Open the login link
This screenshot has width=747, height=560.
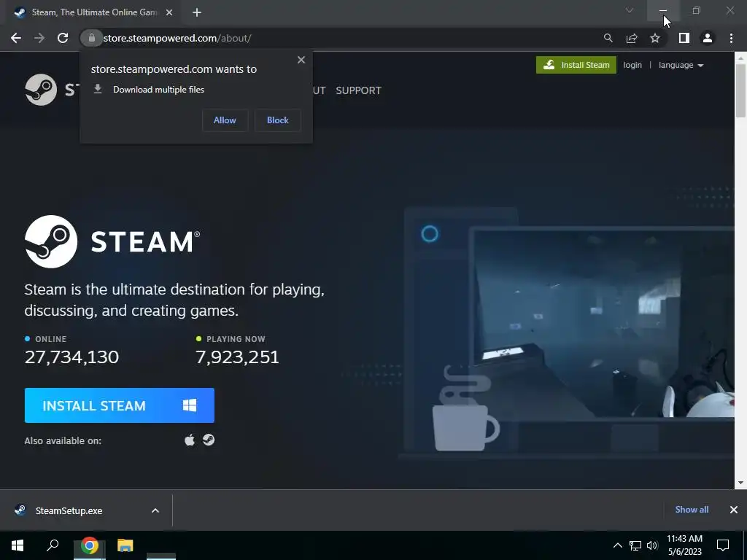click(x=632, y=65)
